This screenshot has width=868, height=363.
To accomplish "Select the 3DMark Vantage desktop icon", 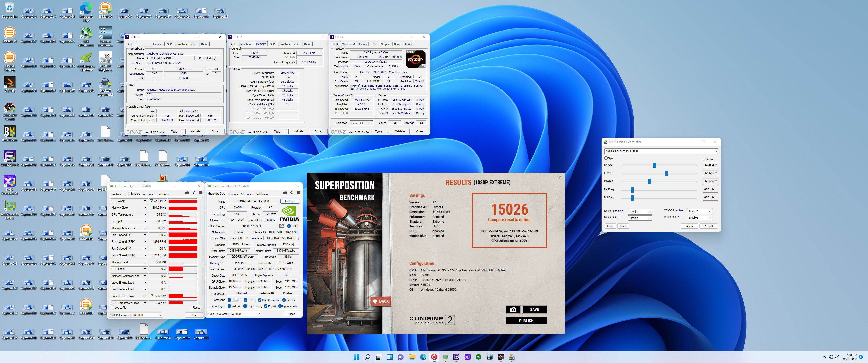I will pyautogui.click(x=9, y=62).
